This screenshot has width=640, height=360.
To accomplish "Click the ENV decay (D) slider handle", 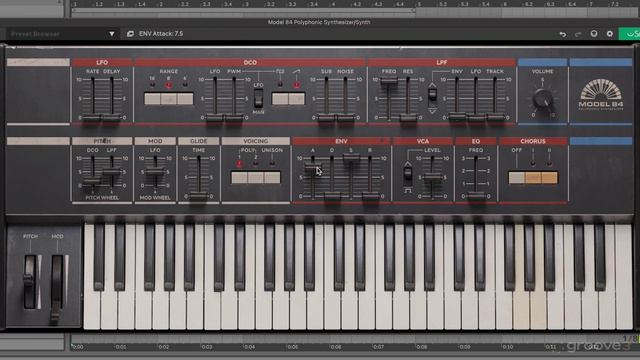I will (332, 196).
